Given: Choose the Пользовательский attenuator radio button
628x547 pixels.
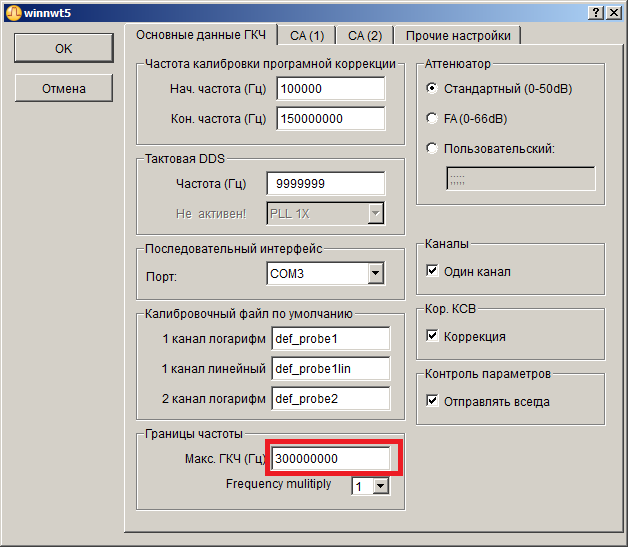Looking at the screenshot, I should pos(432,148).
